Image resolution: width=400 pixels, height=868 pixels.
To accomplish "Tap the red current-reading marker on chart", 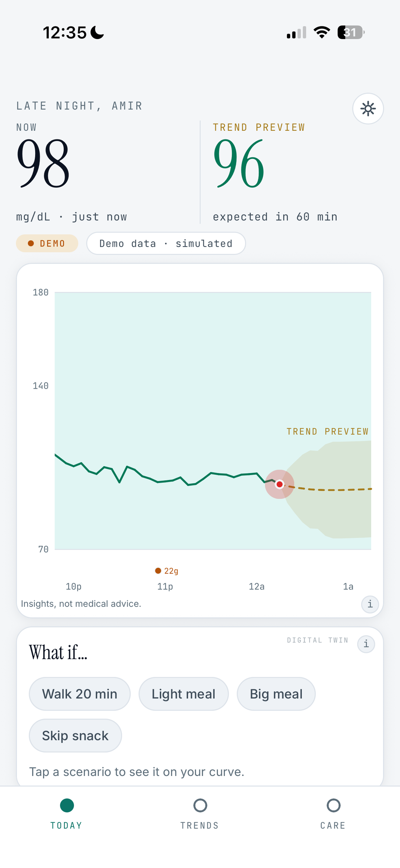I will [x=279, y=484].
